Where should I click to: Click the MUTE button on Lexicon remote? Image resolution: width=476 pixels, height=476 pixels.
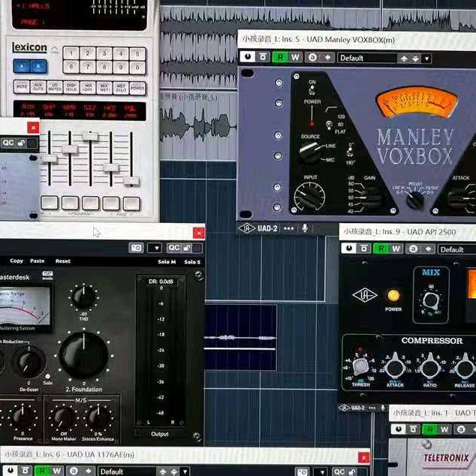pyautogui.click(x=21, y=87)
